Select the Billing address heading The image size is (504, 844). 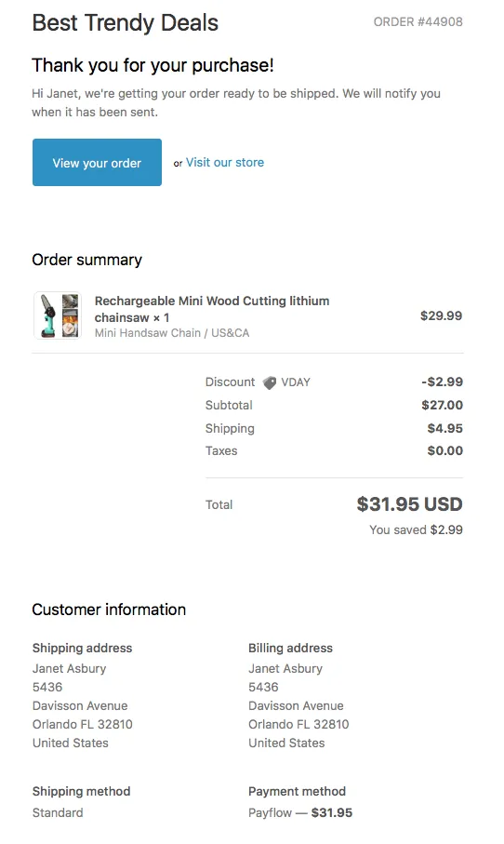coord(290,648)
